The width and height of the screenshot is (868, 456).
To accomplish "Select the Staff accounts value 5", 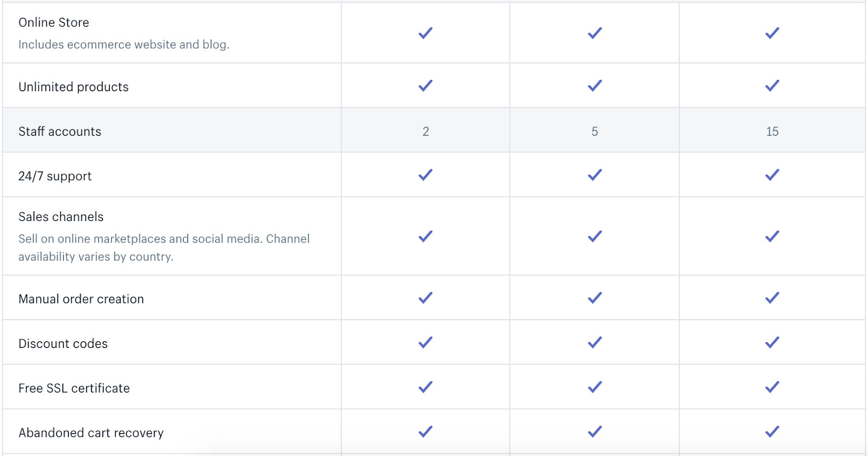I will [595, 131].
